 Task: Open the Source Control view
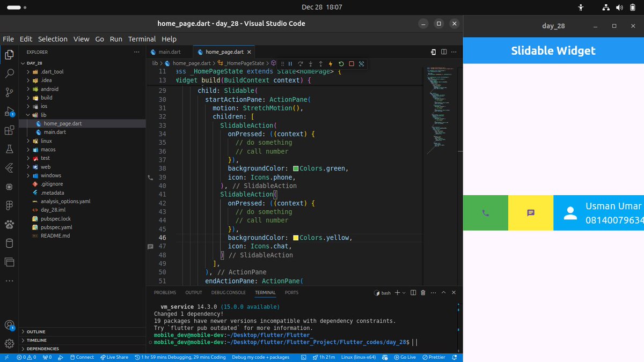click(x=9, y=93)
